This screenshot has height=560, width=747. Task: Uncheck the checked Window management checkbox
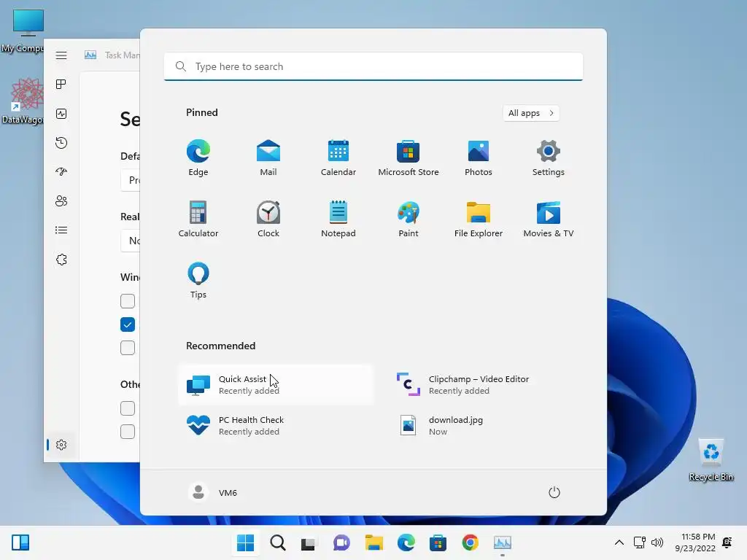(x=128, y=324)
